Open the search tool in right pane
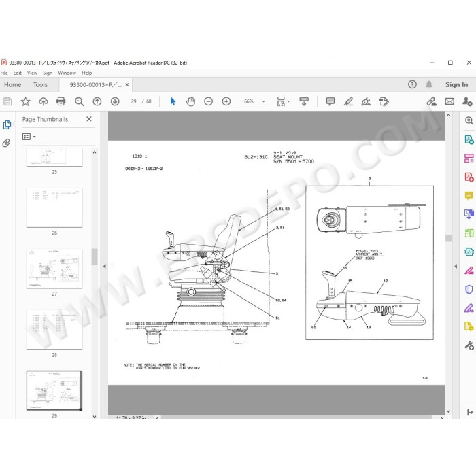476x476 pixels. 469,120
